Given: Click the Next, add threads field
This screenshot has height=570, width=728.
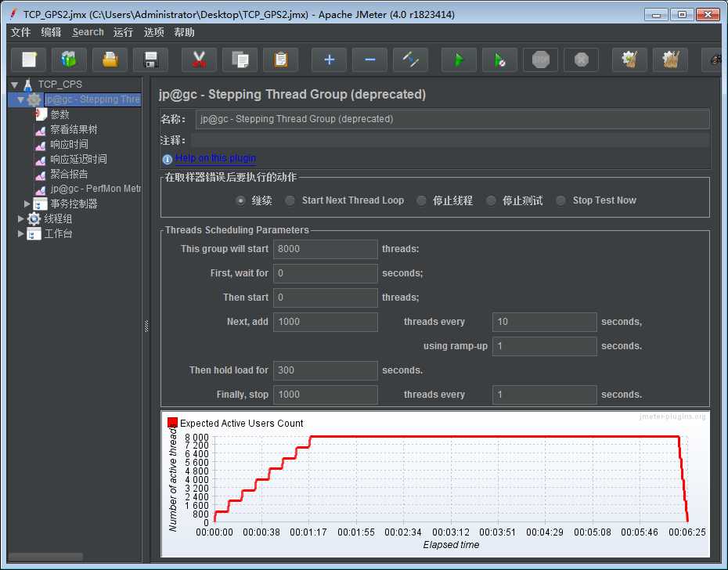Looking at the screenshot, I should point(326,322).
